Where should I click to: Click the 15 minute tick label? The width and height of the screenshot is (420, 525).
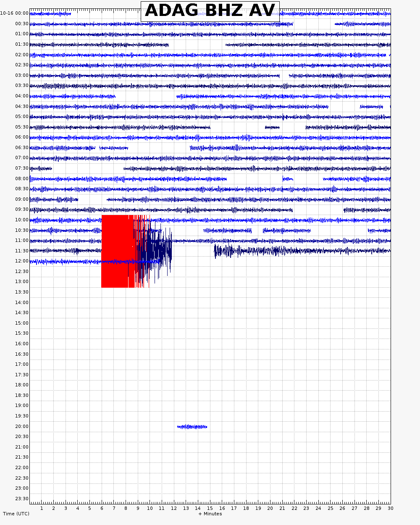(210, 508)
